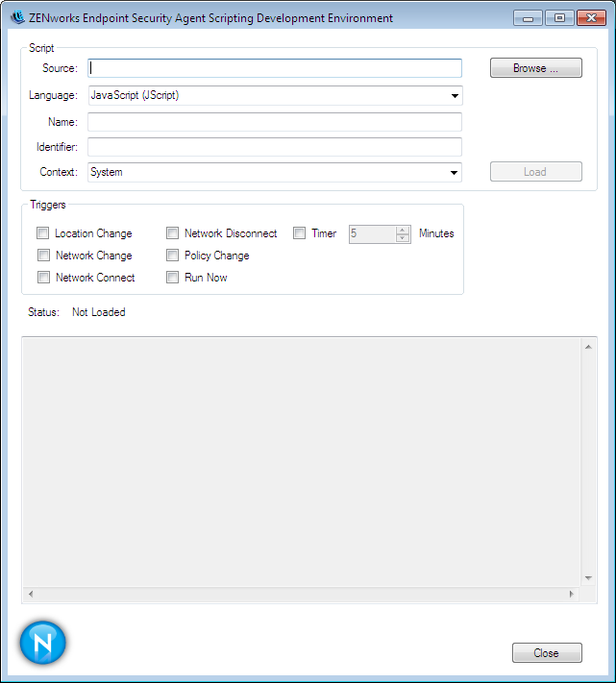616x683 pixels.
Task: Click the Timer minutes value field
Action: 373,233
